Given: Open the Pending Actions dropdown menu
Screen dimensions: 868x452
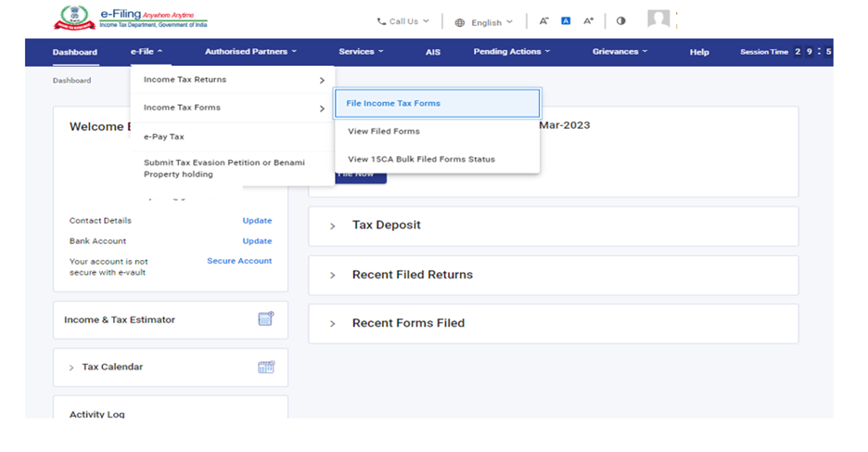Looking at the screenshot, I should point(511,52).
